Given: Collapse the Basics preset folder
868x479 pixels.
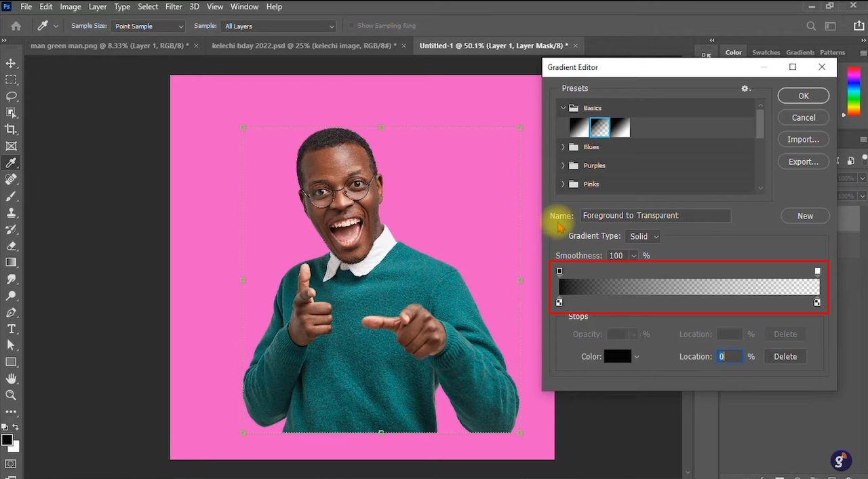Looking at the screenshot, I should coord(563,108).
